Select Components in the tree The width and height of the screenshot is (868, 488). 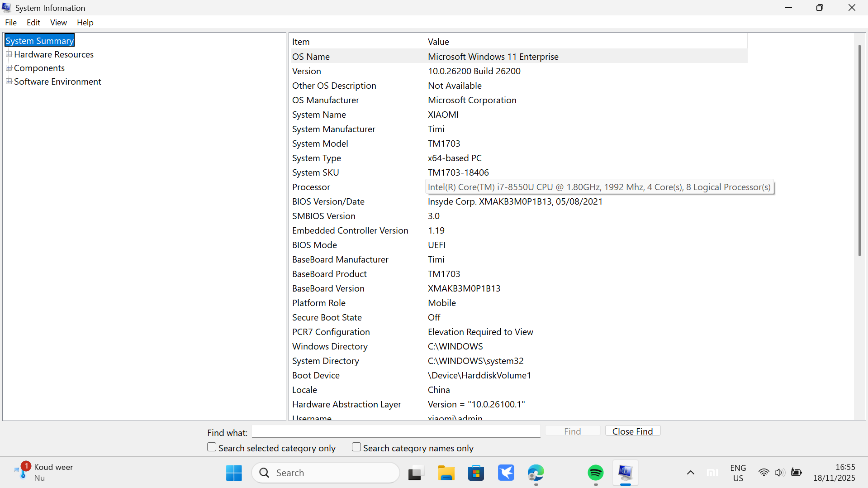coord(39,68)
